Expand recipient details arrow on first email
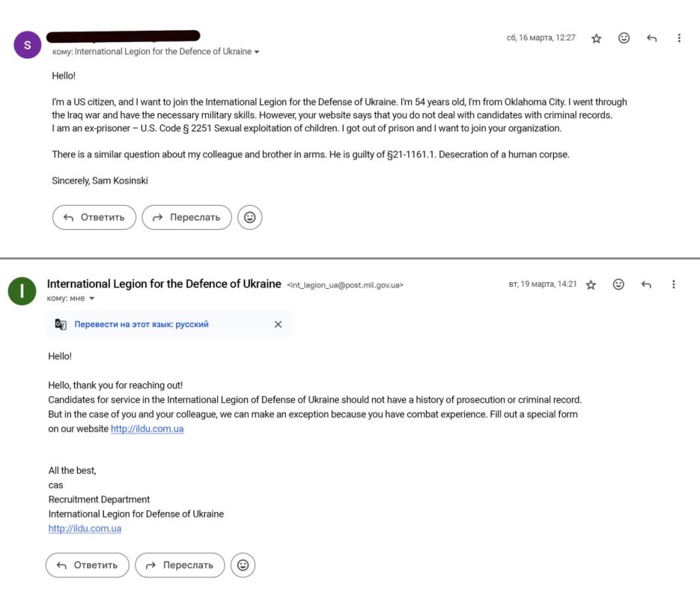Image resolution: width=700 pixels, height=599 pixels. 258,52
